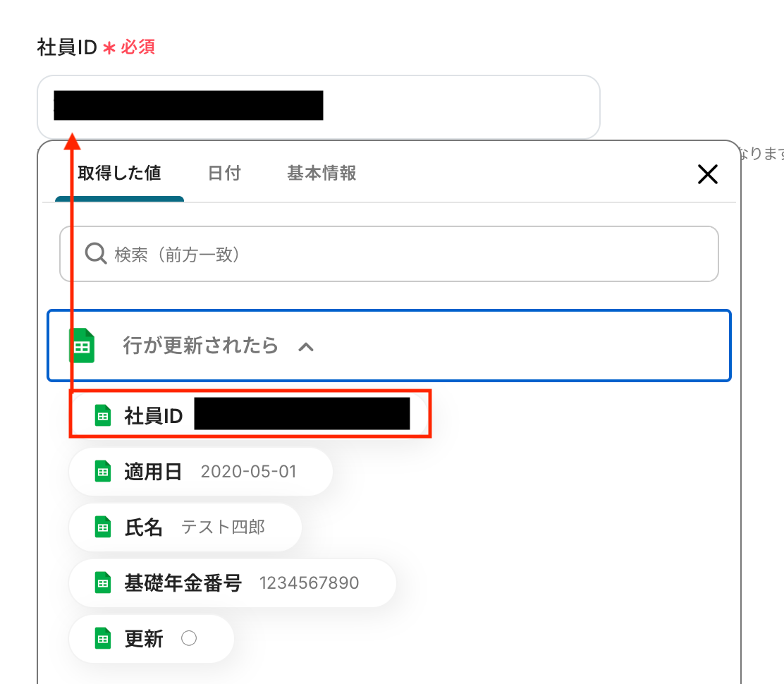Focus the 検索（前方一致）search field

389,254
